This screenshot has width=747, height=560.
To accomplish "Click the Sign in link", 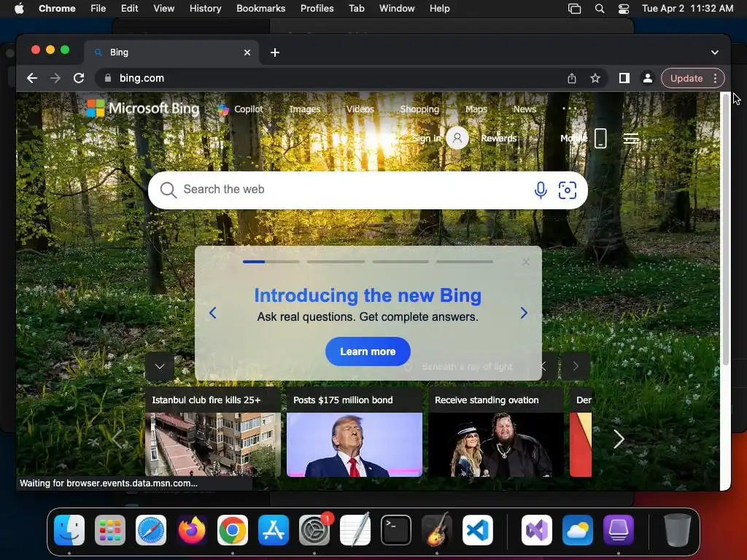I will click(426, 138).
